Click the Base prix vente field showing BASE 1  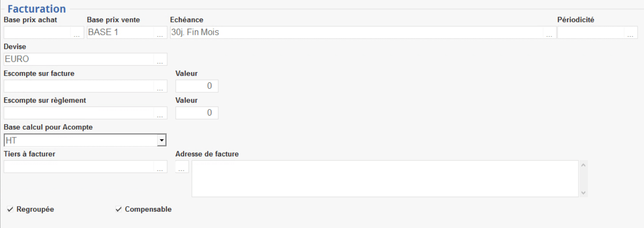pos(120,33)
